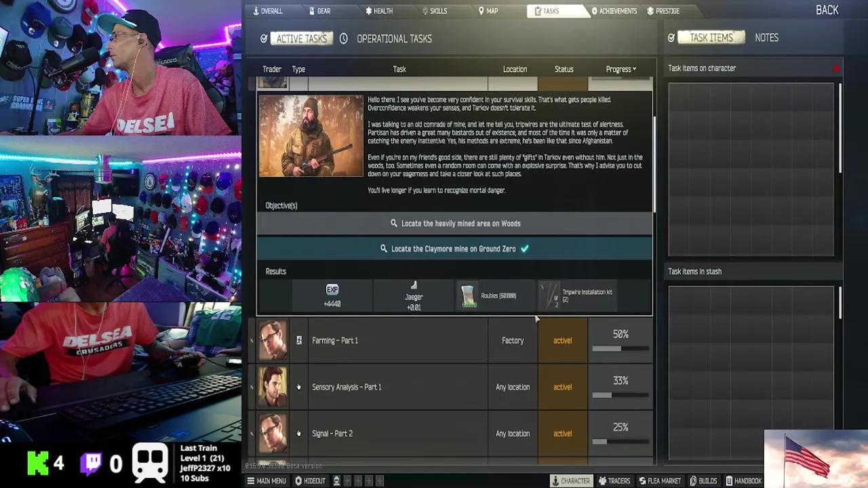This screenshot has height=488, width=868.
Task: Open the Handbook
Action: point(744,481)
